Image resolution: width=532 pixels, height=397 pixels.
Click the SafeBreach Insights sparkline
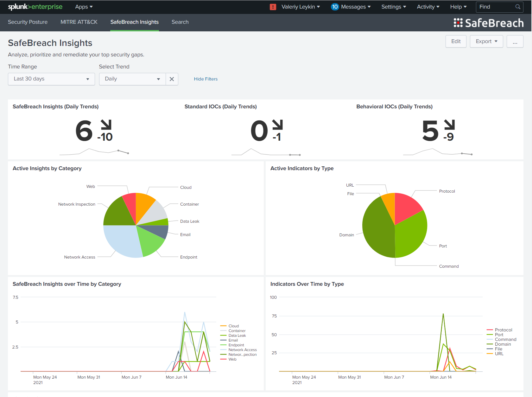pos(94,152)
